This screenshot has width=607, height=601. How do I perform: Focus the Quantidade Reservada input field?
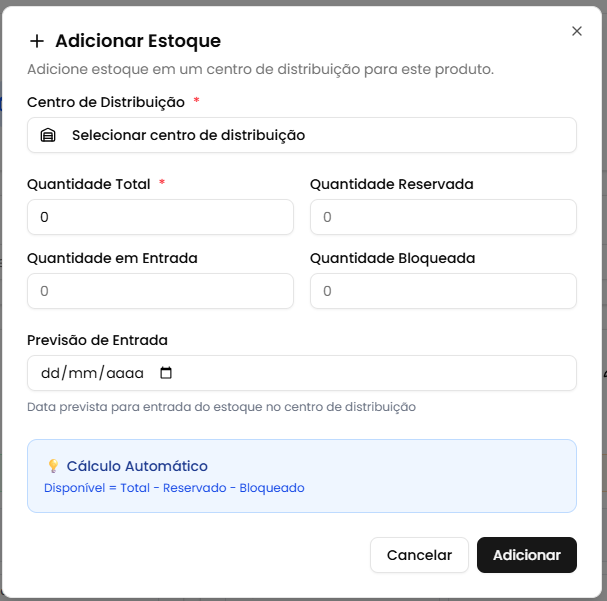coord(443,217)
